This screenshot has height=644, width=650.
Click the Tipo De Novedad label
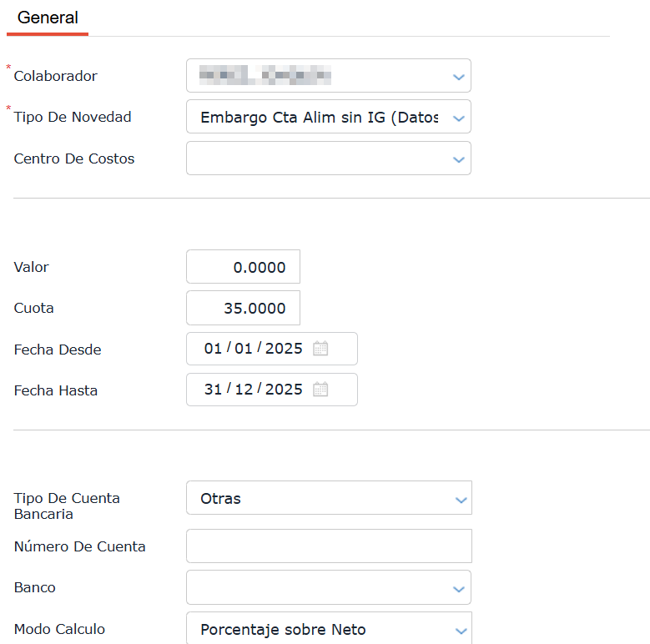pyautogui.click(x=73, y=118)
